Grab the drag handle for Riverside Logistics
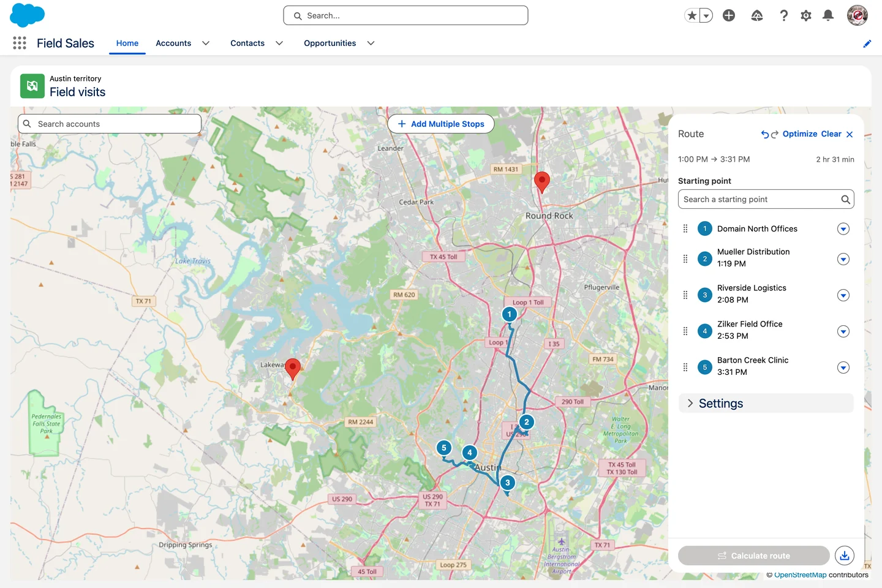Viewport: 882px width, 588px height. tap(685, 295)
